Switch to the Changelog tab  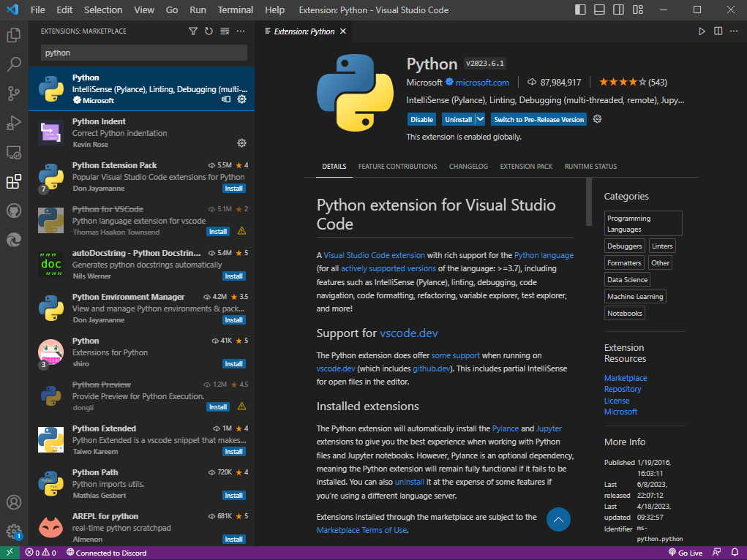[x=468, y=167]
